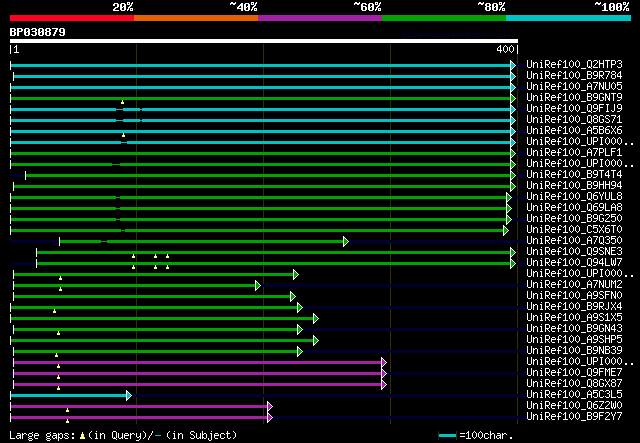Click the white query sequence bar

264,41
